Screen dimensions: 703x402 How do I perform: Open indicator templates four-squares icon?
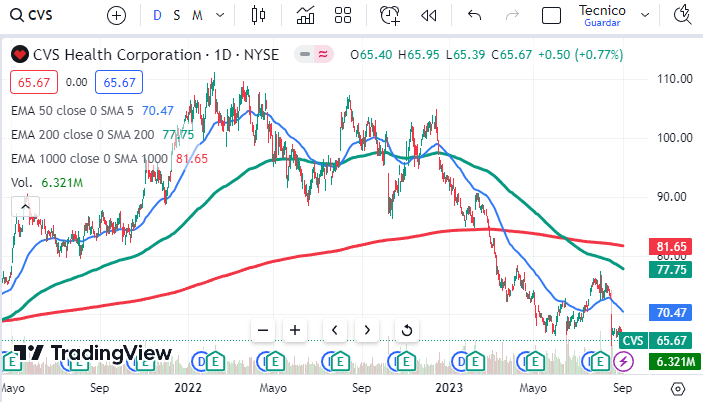pos(343,15)
